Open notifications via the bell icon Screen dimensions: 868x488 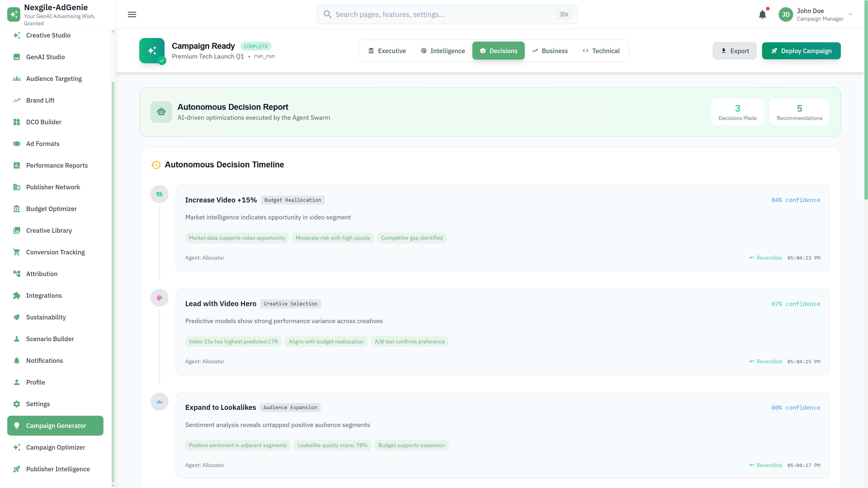pyautogui.click(x=763, y=14)
